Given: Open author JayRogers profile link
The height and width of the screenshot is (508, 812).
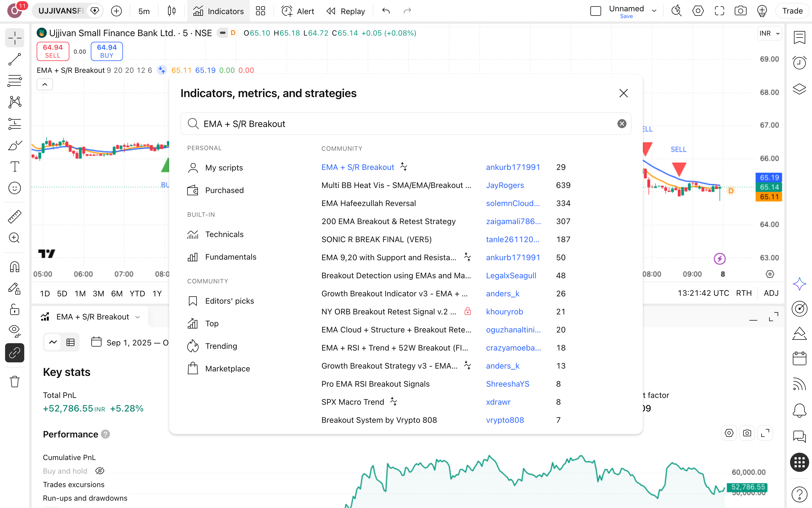Looking at the screenshot, I should point(505,185).
